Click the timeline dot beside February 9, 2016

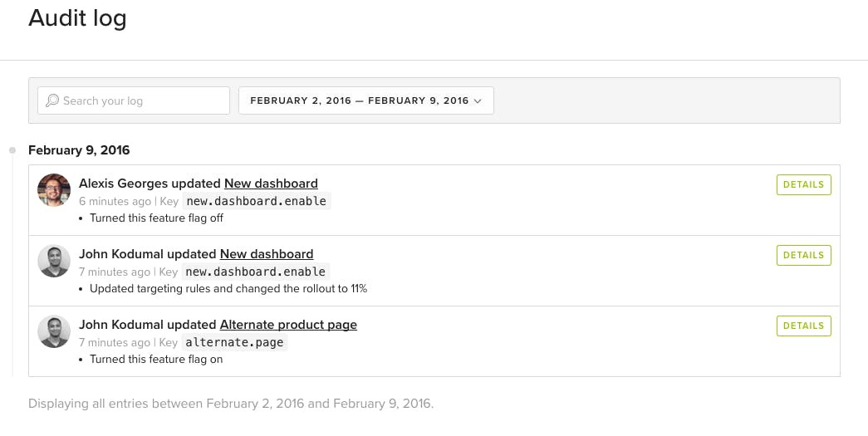point(12,150)
